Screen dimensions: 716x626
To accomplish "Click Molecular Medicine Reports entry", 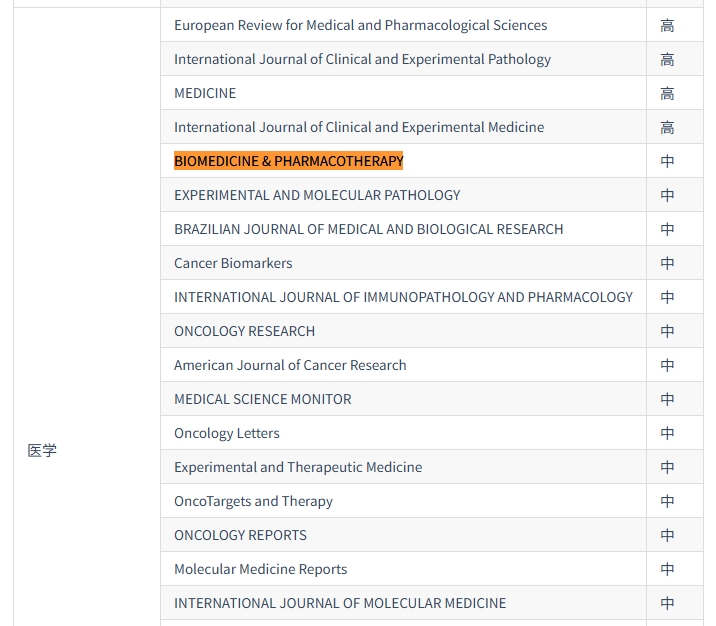I will (260, 569).
